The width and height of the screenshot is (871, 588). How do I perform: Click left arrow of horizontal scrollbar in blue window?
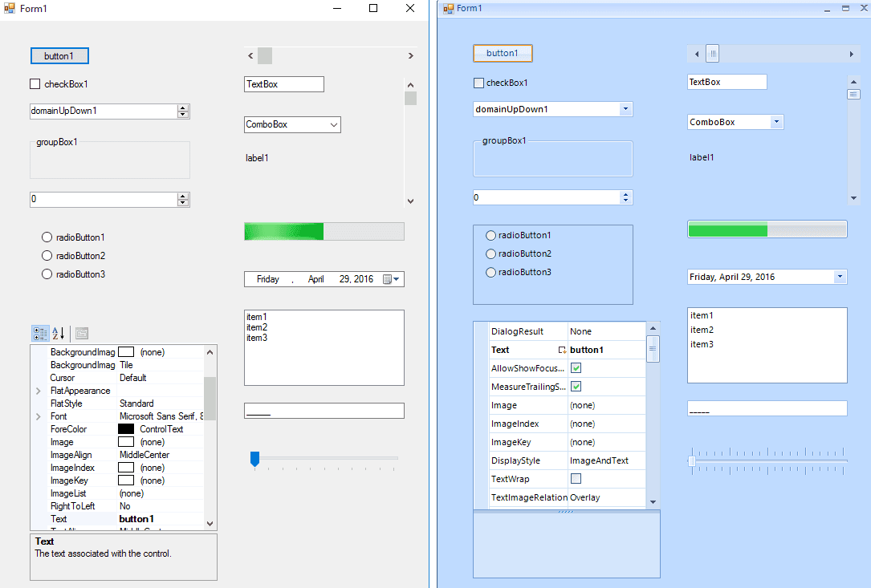[x=697, y=54]
